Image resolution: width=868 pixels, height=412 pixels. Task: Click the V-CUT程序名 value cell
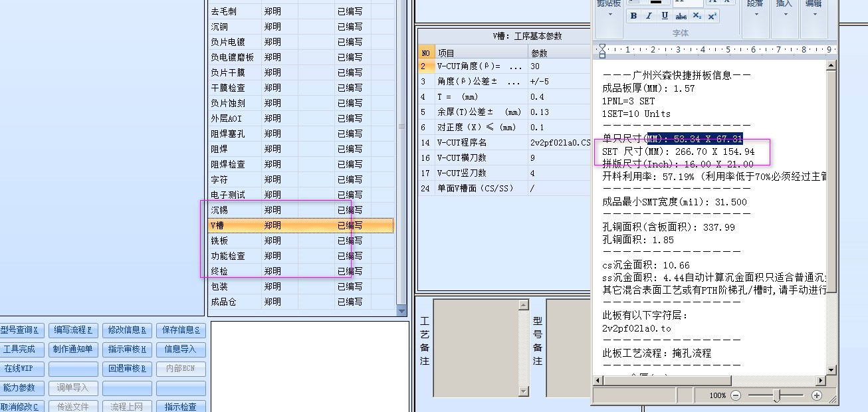click(560, 143)
